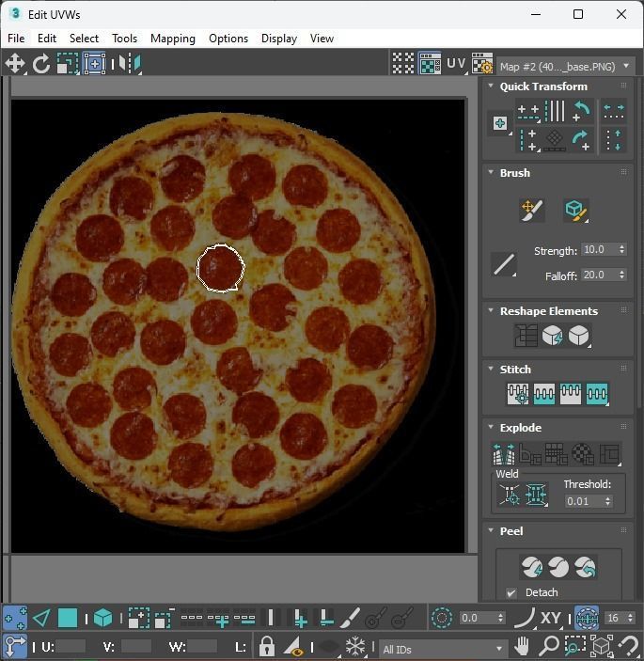The width and height of the screenshot is (644, 661).
Task: Collapse the Brush rollout
Action: point(491,172)
